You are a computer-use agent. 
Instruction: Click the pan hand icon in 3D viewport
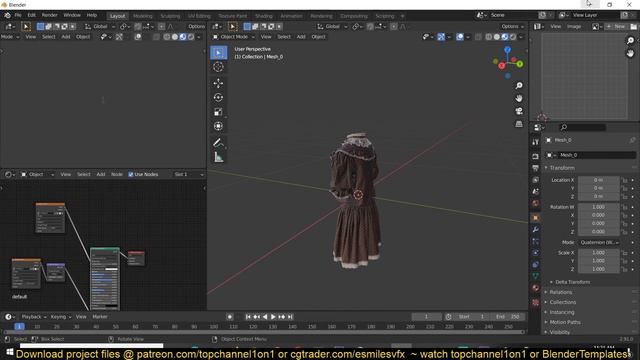pos(519,98)
